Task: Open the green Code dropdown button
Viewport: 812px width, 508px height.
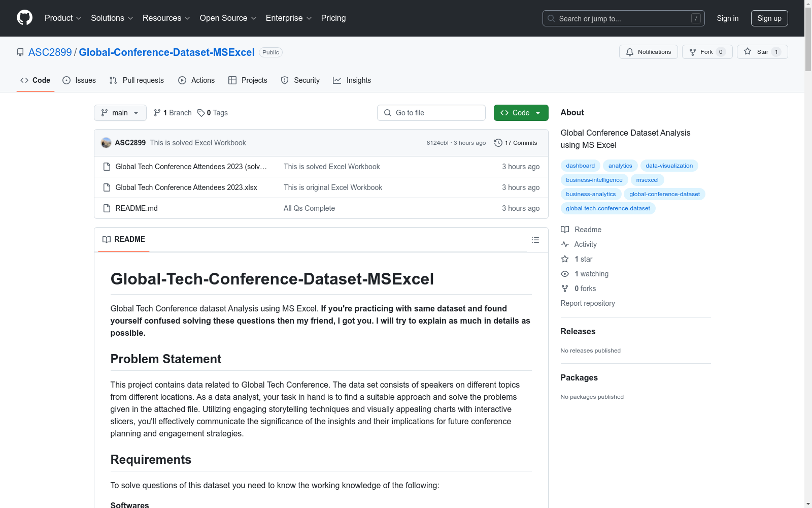Action: [x=521, y=113]
